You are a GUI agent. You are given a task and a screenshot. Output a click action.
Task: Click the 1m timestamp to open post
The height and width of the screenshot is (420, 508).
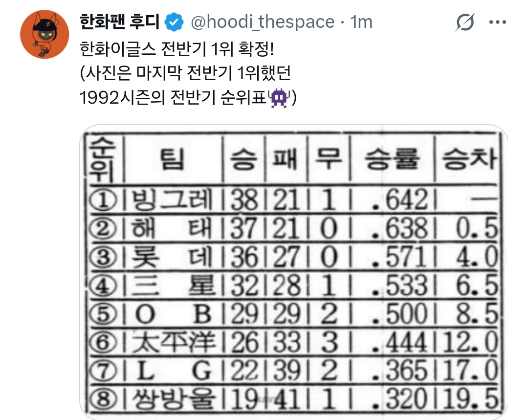coord(361,22)
